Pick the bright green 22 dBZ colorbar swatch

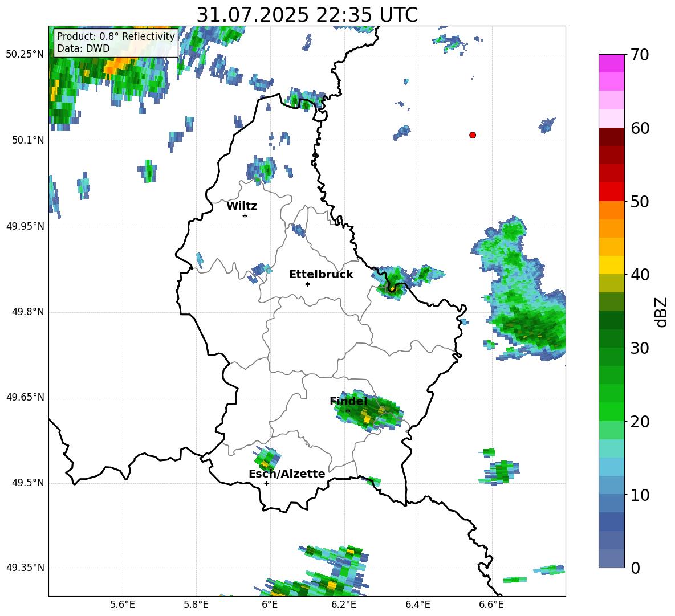coord(611,412)
